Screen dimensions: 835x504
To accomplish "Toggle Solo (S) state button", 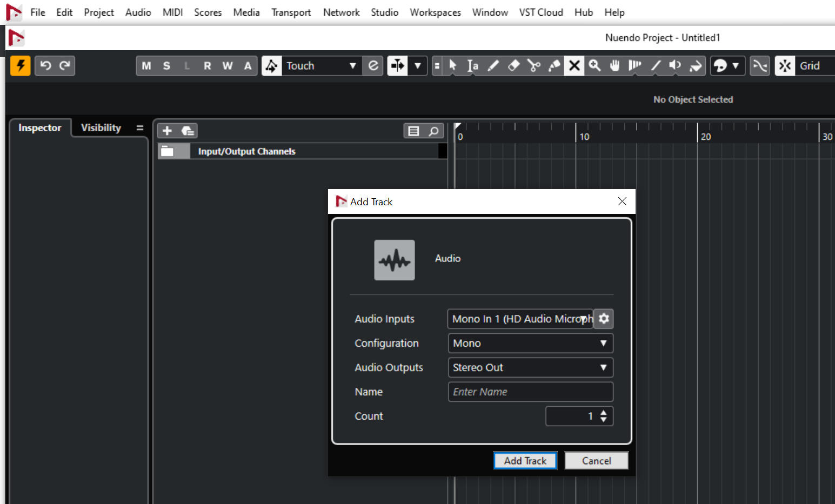I will coord(166,66).
